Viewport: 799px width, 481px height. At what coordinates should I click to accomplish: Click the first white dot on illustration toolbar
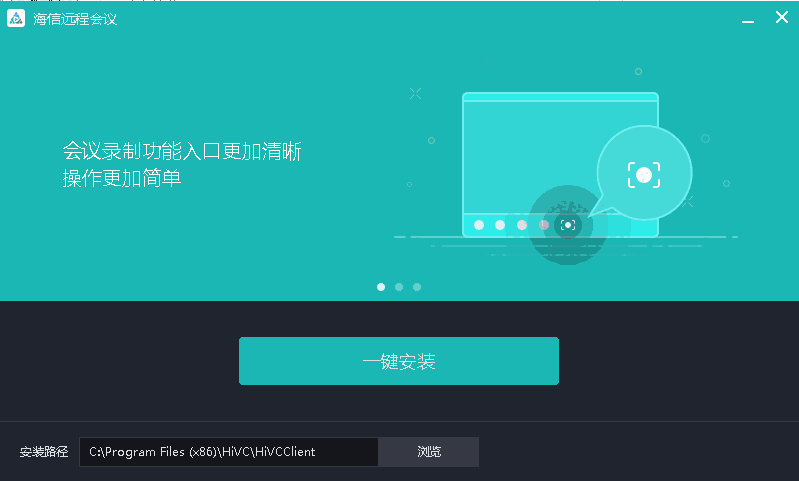point(479,225)
